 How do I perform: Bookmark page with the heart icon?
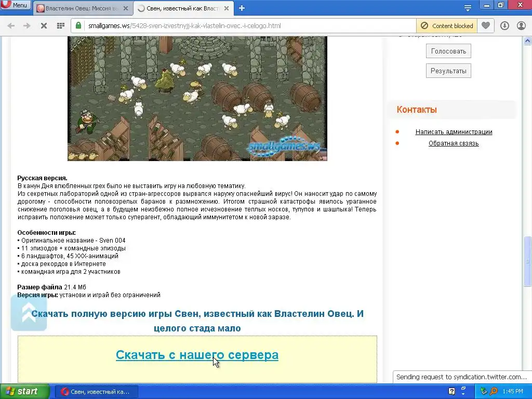tap(486, 26)
